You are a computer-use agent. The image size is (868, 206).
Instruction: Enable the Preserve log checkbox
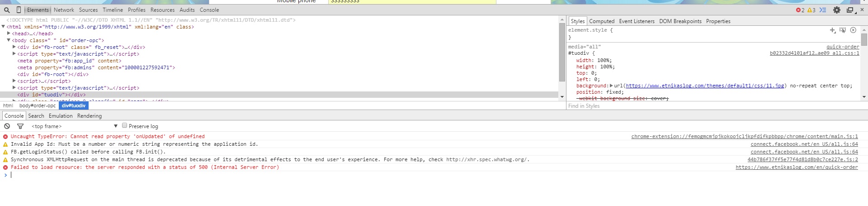pyautogui.click(x=124, y=125)
